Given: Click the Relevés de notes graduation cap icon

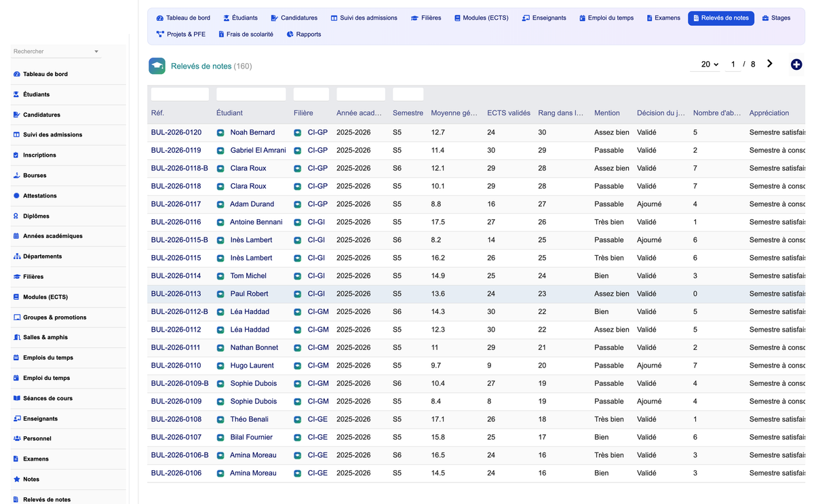Looking at the screenshot, I should click(x=157, y=66).
